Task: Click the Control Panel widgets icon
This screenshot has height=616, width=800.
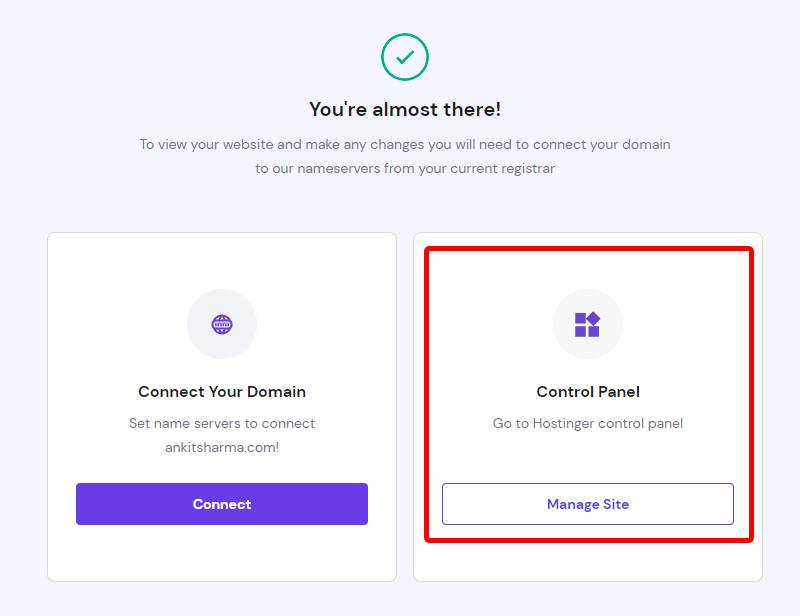Action: pos(587,325)
